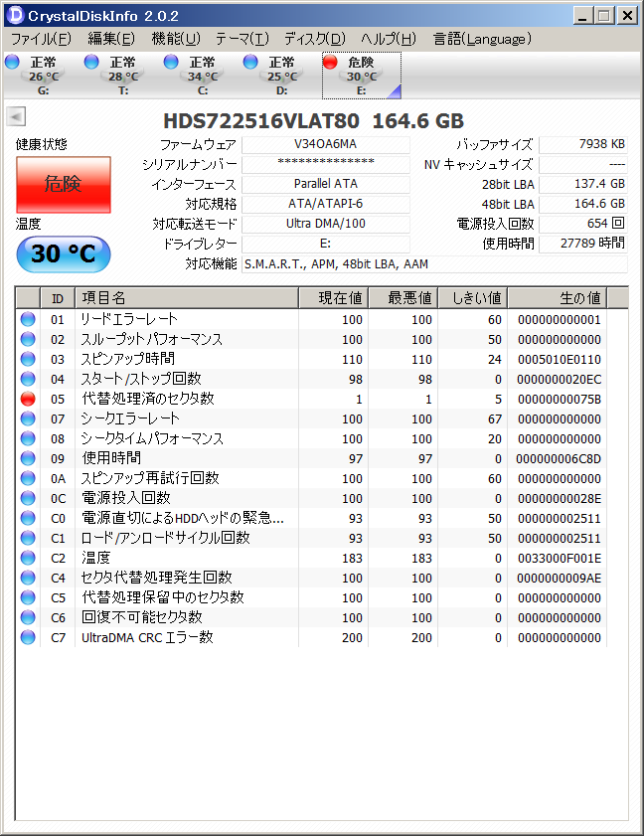
Task: Click raw value 0033000F001E
Action: [x=560, y=559]
